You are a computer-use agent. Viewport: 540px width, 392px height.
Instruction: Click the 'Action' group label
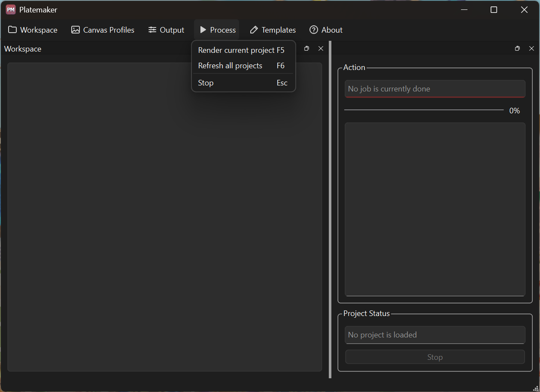354,67
